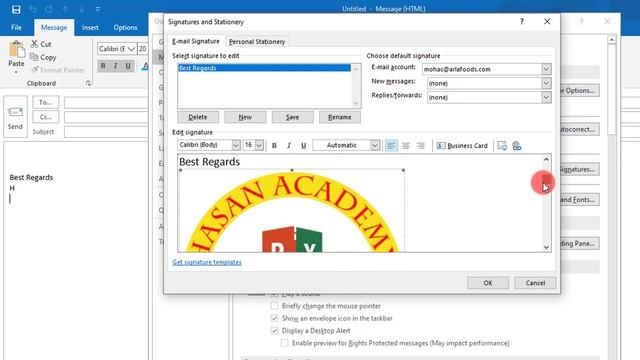Insert a Business Card in signature
640x360 pixels.
(x=462, y=146)
